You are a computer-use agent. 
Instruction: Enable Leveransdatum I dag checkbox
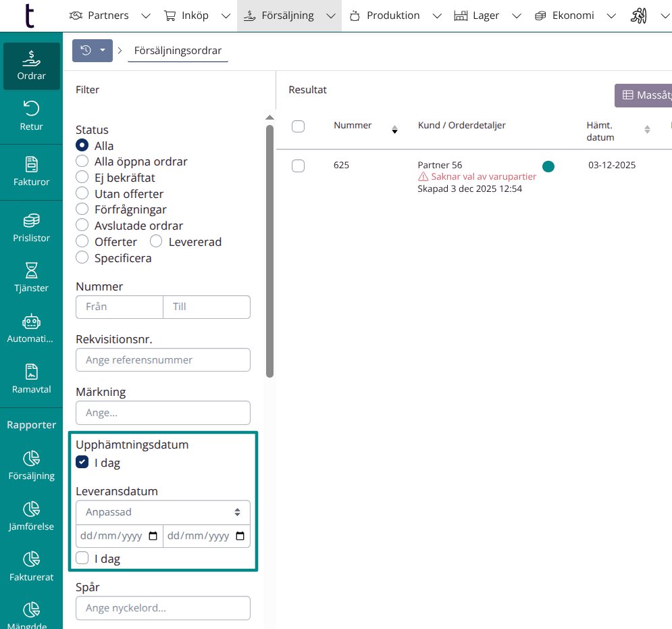pyautogui.click(x=82, y=559)
